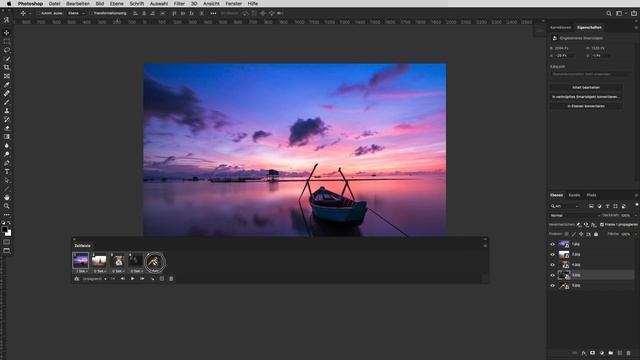The height and width of the screenshot is (360, 640).
Task: Select the Type tool
Action: pos(7,172)
